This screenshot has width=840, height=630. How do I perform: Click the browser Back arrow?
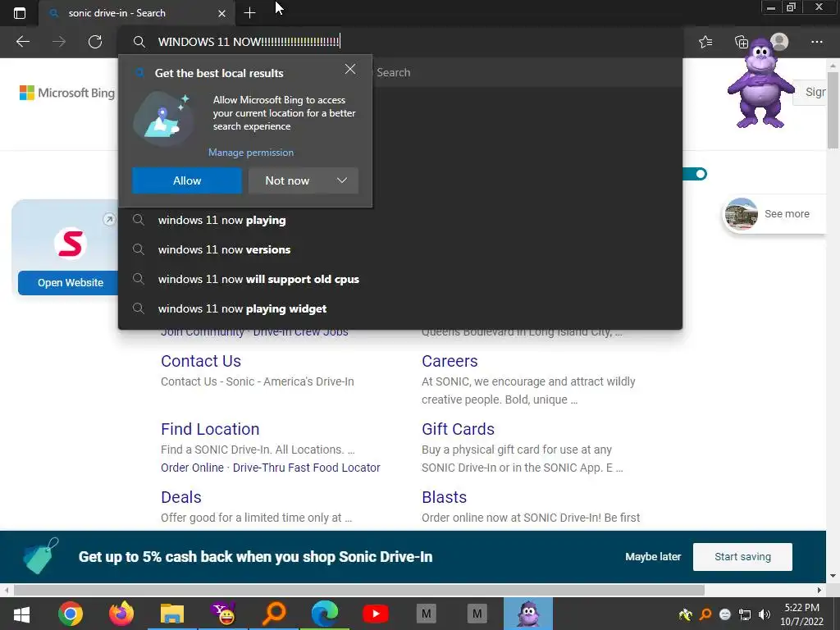click(x=23, y=42)
